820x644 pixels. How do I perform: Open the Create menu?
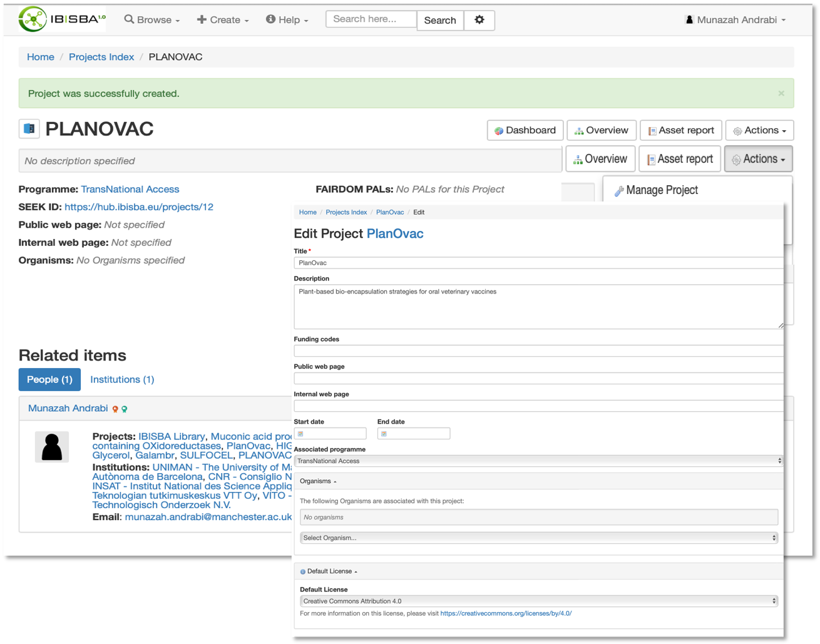(x=223, y=20)
